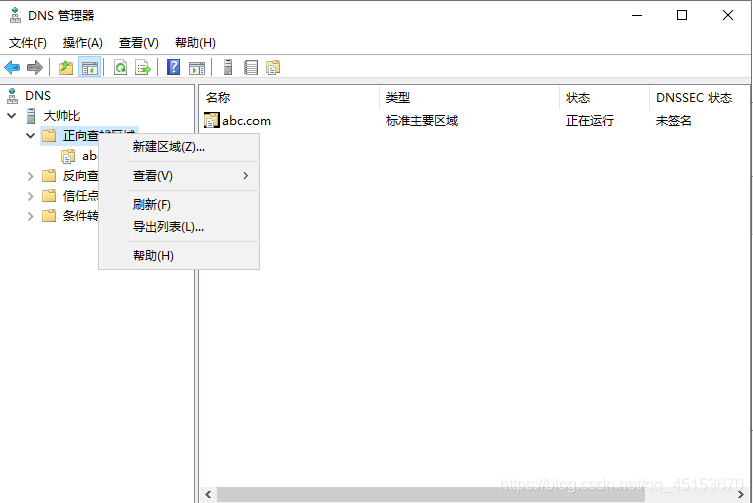The width and height of the screenshot is (753, 503).
Task: Select the abc.com row name
Action: pos(246,121)
